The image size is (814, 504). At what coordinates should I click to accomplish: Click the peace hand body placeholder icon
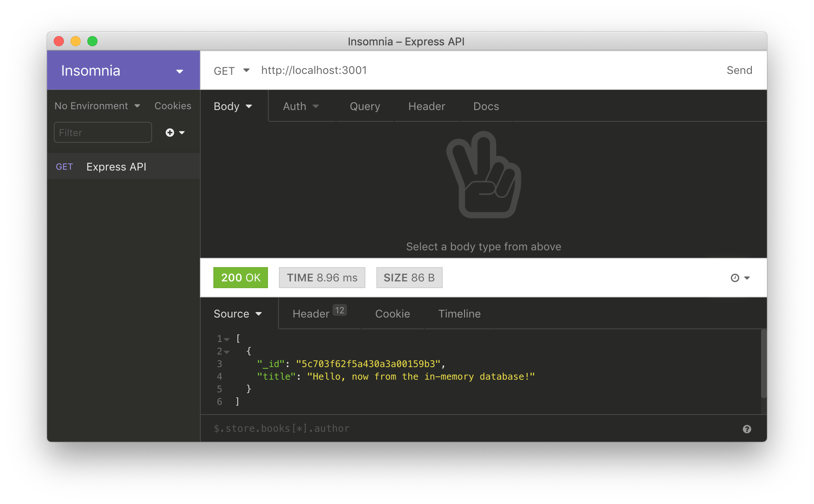tap(483, 175)
